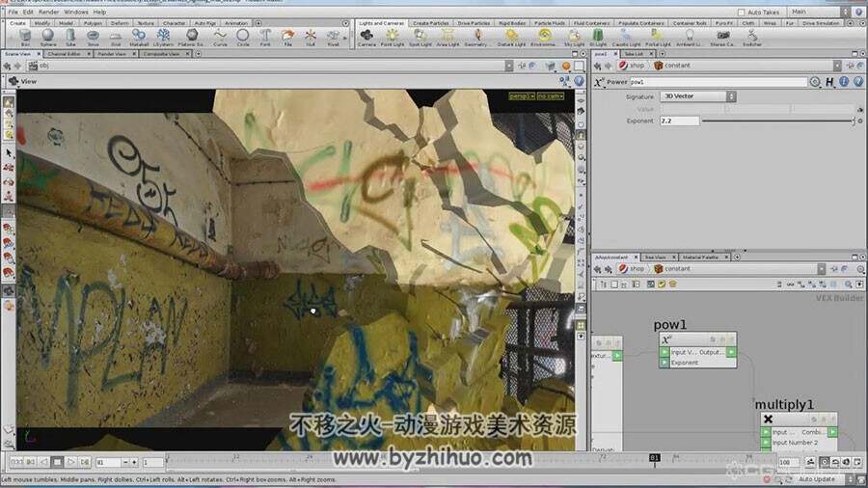Viewport: 868px width, 488px height.
Task: Select the Torus shelf tool
Action: 93,38
